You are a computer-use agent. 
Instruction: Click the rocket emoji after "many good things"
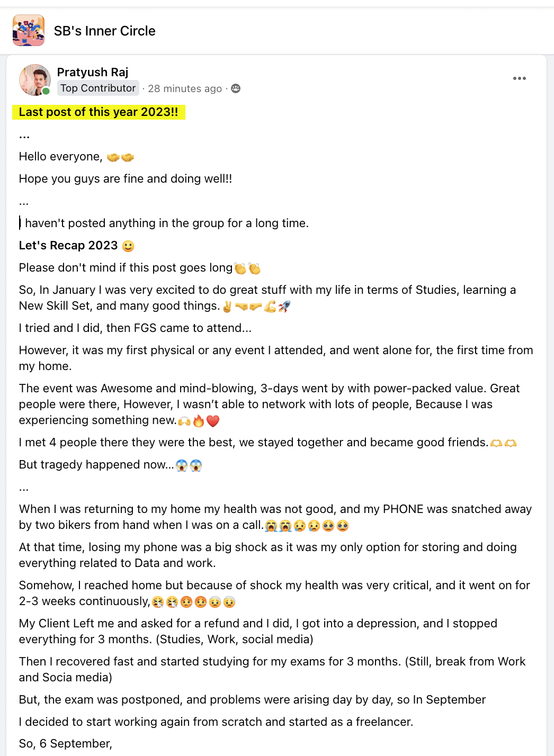click(x=284, y=306)
